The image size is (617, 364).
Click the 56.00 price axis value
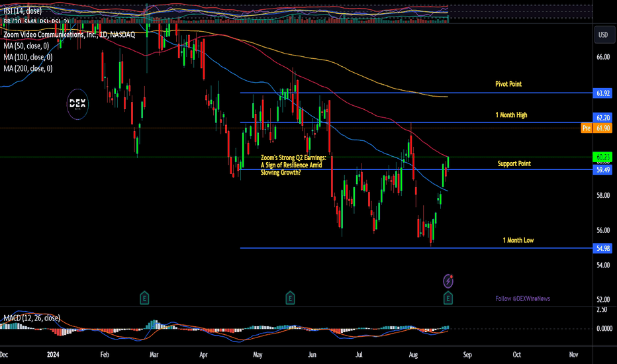point(603,230)
